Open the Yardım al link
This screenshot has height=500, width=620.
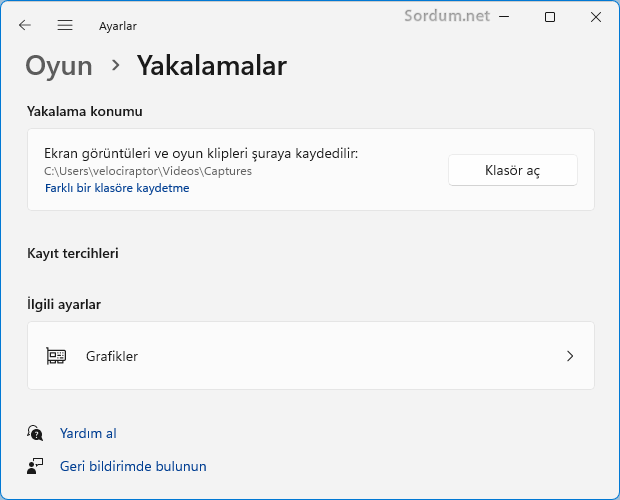click(x=88, y=433)
